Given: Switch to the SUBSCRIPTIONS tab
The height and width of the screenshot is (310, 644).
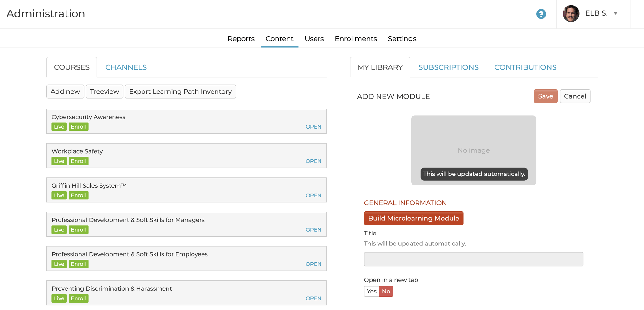Looking at the screenshot, I should [449, 67].
